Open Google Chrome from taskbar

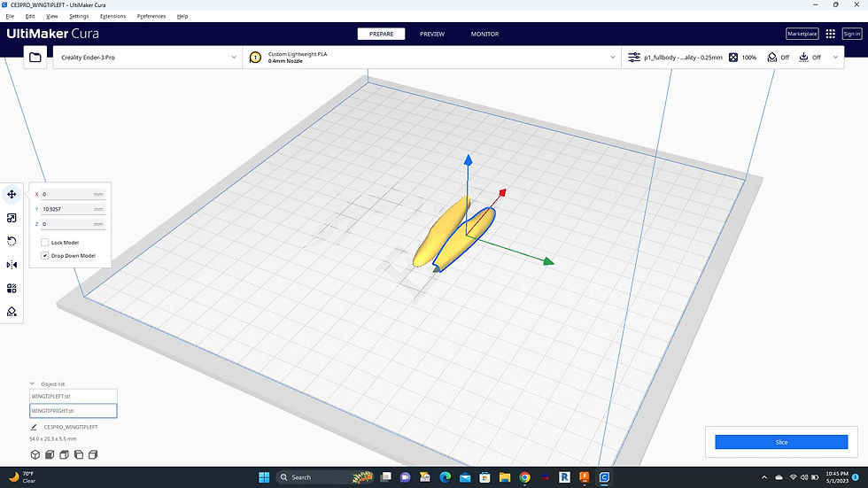pyautogui.click(x=524, y=477)
